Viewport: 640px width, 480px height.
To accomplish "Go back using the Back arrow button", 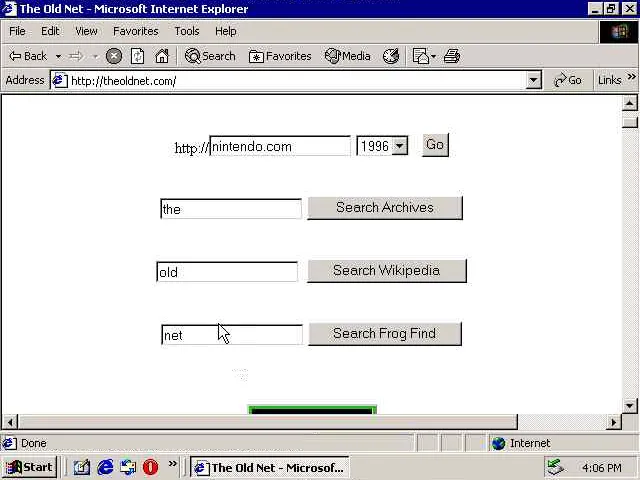I will (x=28, y=56).
